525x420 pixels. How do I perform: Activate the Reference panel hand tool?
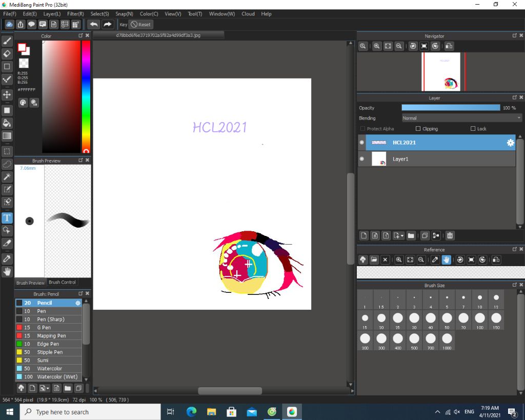(447, 259)
